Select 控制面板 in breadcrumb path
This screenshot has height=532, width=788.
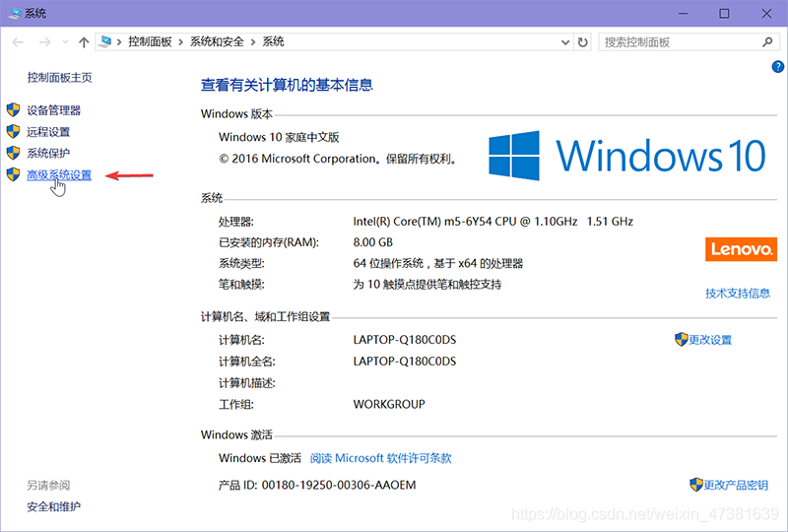150,41
